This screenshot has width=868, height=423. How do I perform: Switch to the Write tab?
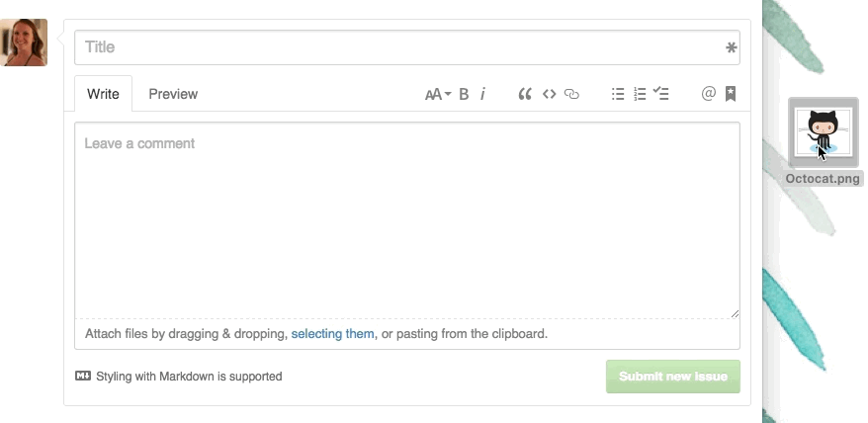coord(103,95)
